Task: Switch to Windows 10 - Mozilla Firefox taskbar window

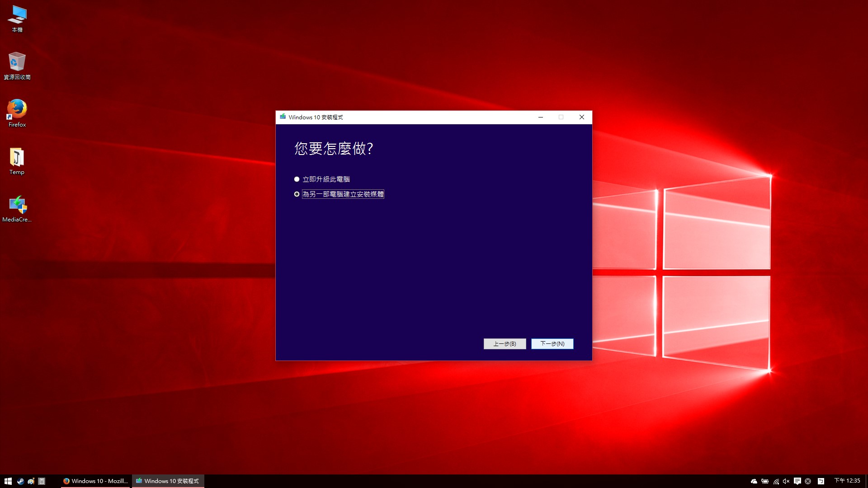Action: pyautogui.click(x=95, y=481)
